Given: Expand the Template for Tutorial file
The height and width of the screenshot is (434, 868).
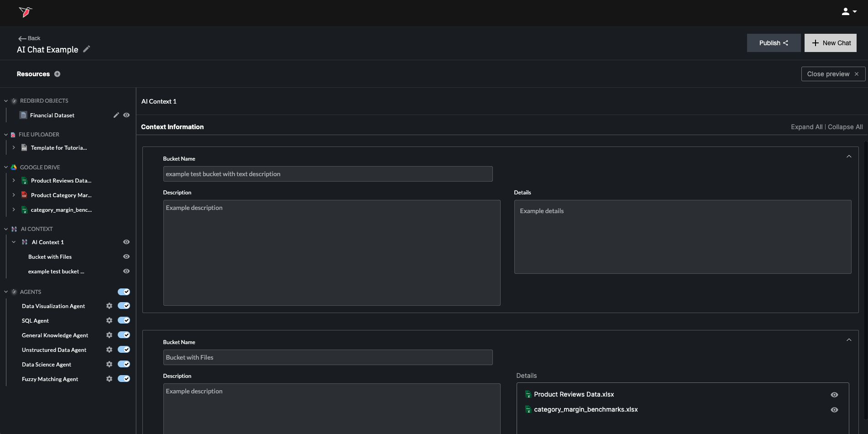Looking at the screenshot, I should 14,148.
